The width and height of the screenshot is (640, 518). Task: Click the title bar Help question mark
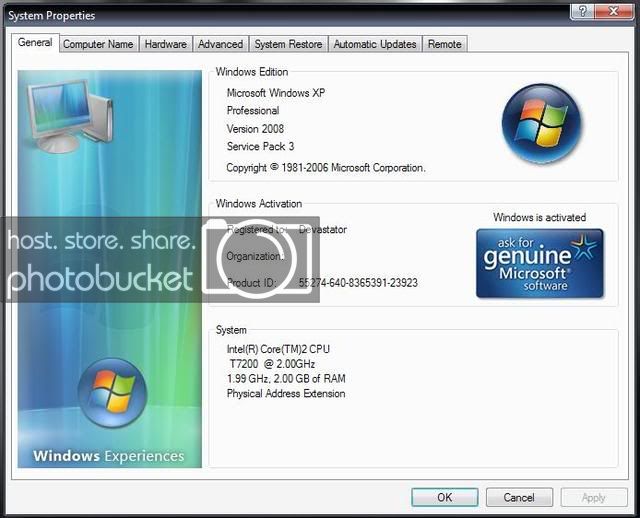[x=582, y=11]
